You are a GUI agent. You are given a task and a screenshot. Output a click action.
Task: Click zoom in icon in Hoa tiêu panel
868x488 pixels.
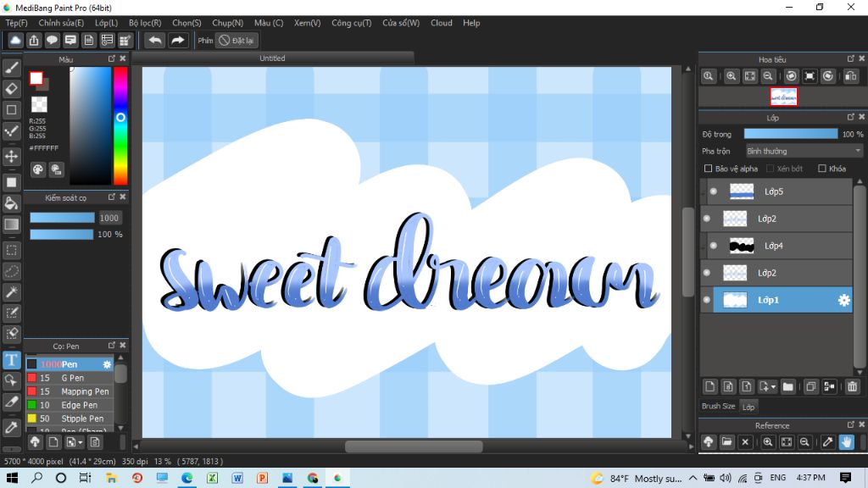[732, 76]
